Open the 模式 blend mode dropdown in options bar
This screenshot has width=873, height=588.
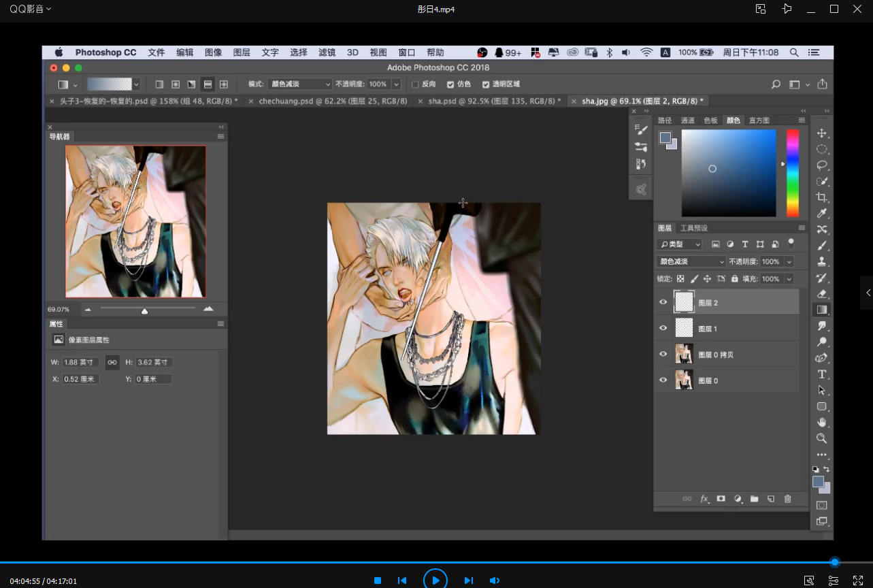pyautogui.click(x=299, y=84)
